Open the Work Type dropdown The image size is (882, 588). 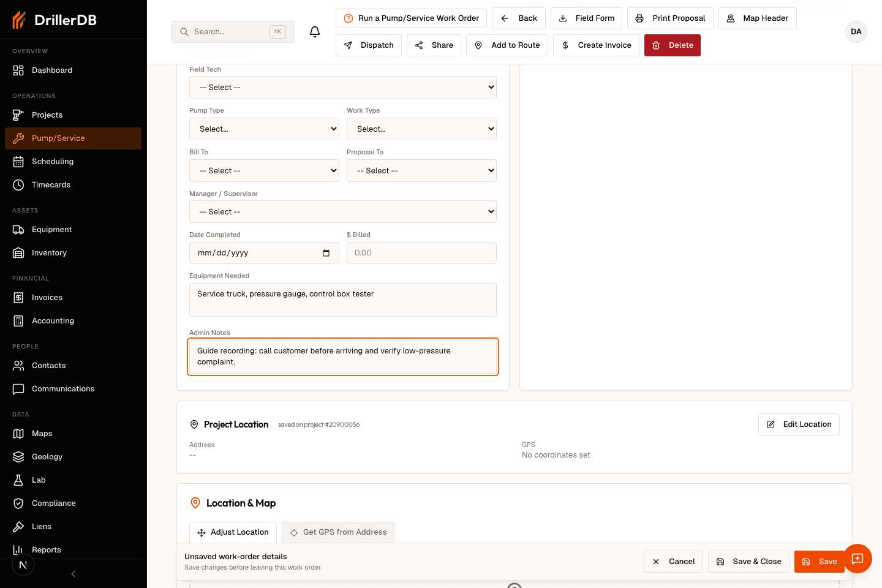(421, 129)
